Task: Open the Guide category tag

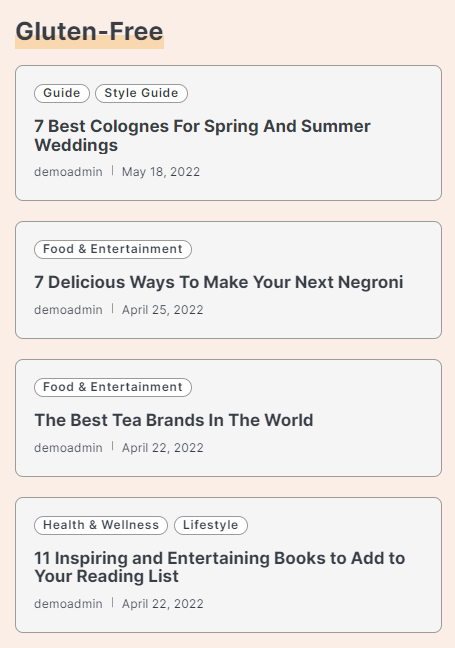Action: 62,93
